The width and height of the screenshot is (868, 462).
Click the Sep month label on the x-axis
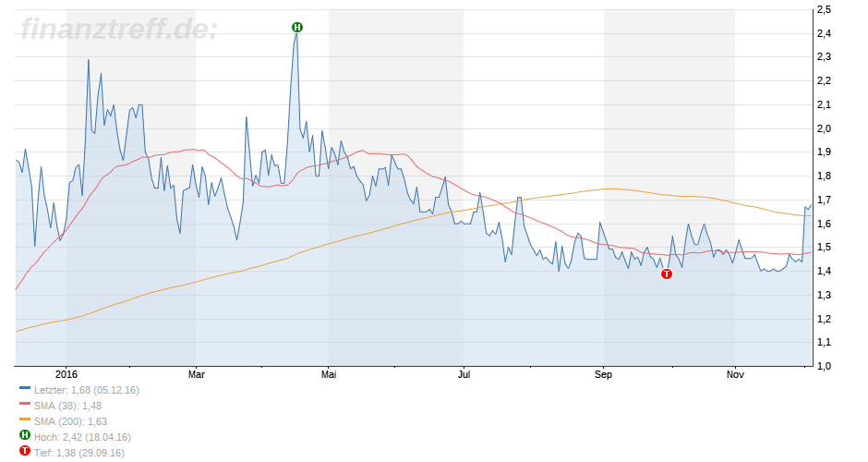pos(604,374)
